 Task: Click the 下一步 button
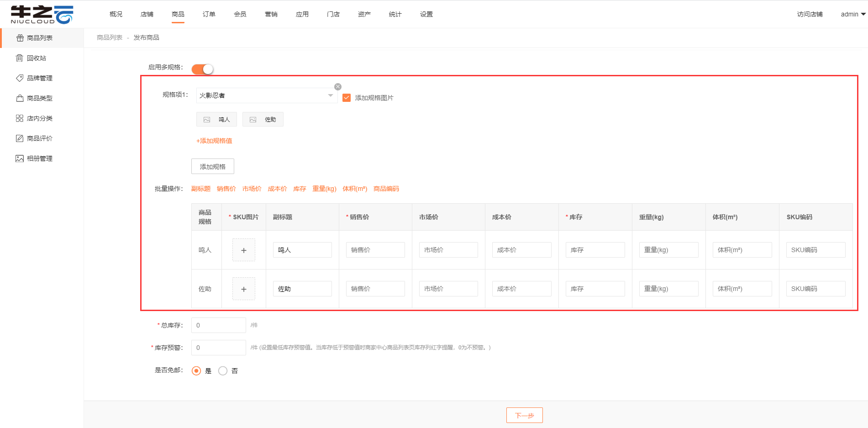tap(525, 415)
